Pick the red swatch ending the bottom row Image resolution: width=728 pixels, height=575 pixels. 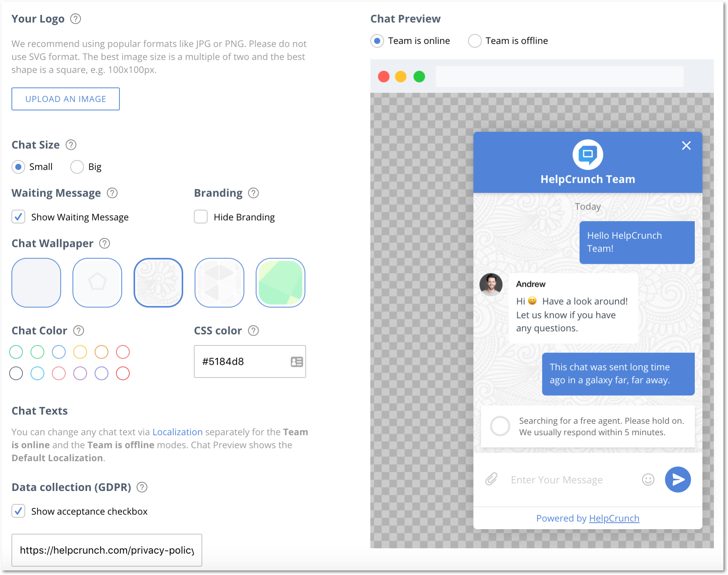point(123,373)
